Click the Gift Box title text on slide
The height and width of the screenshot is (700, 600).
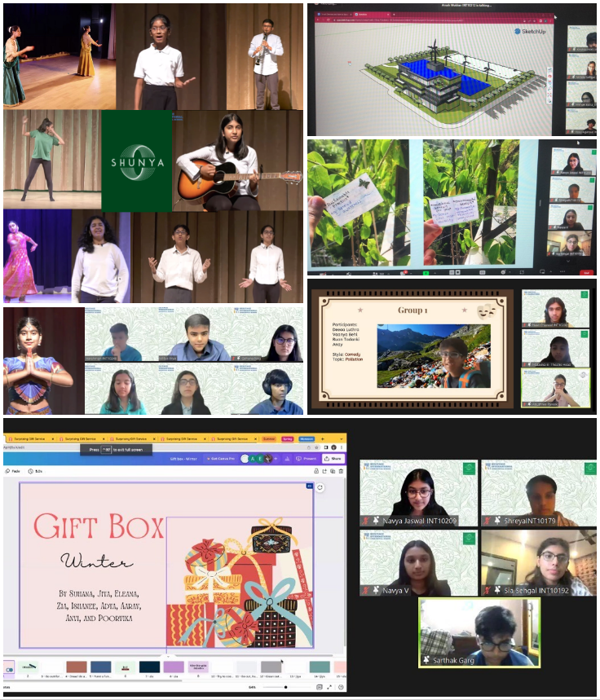[99, 528]
